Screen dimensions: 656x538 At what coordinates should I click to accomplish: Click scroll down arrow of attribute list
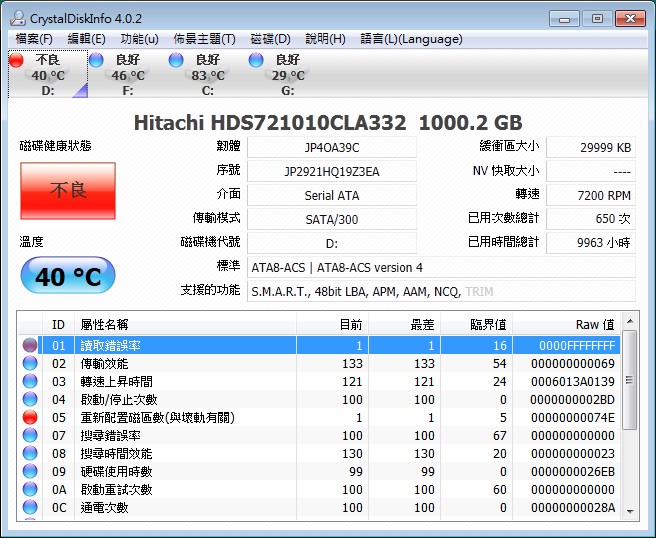point(630,511)
